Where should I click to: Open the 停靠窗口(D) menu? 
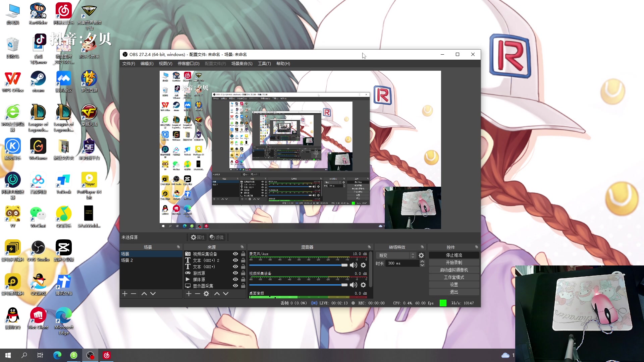tap(189, 64)
